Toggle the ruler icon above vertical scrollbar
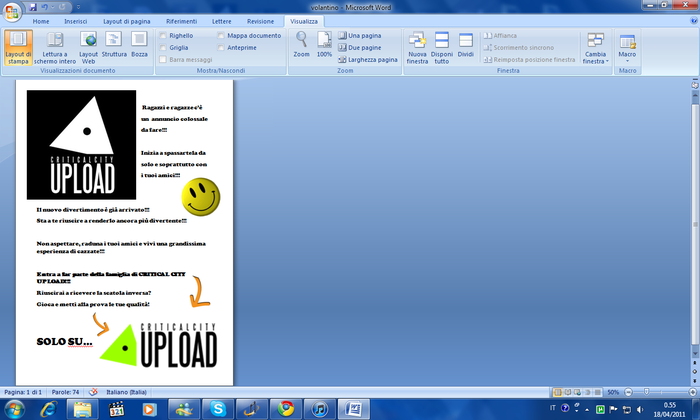This screenshot has width=700, height=420. (x=695, y=84)
